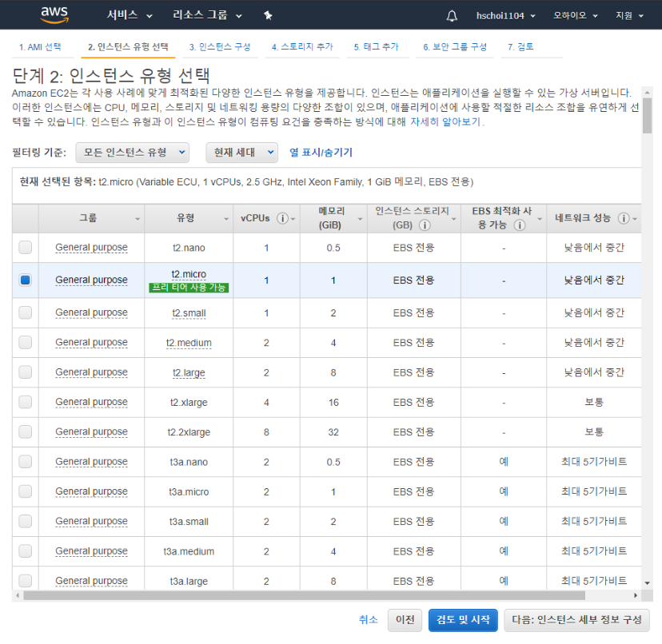This screenshot has height=644, width=662.
Task: Toggle the selected t2.micro checkbox
Action: coord(26,280)
